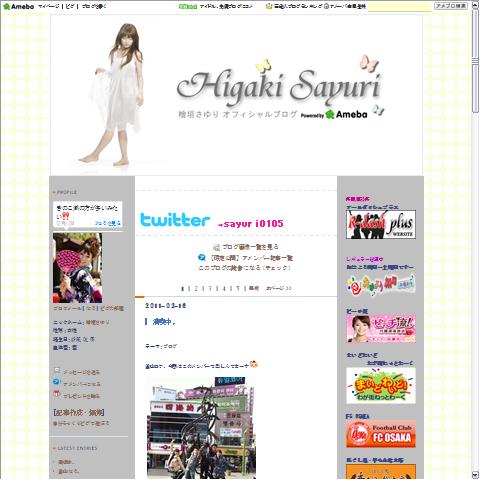The image size is (480, 480).
Task: Click the Ameba logo in the top bar
Action: (18, 6)
